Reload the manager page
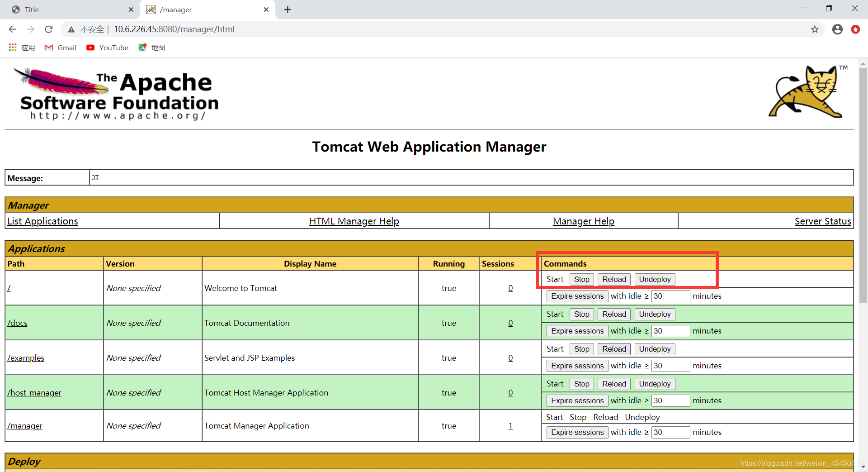The height and width of the screenshot is (472, 868). coord(49,29)
